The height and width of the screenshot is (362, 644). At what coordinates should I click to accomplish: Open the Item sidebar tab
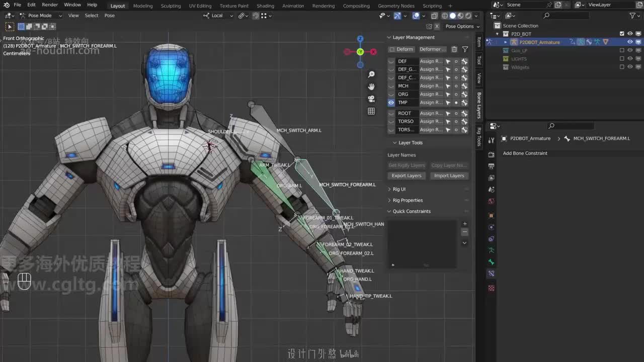pos(479,42)
